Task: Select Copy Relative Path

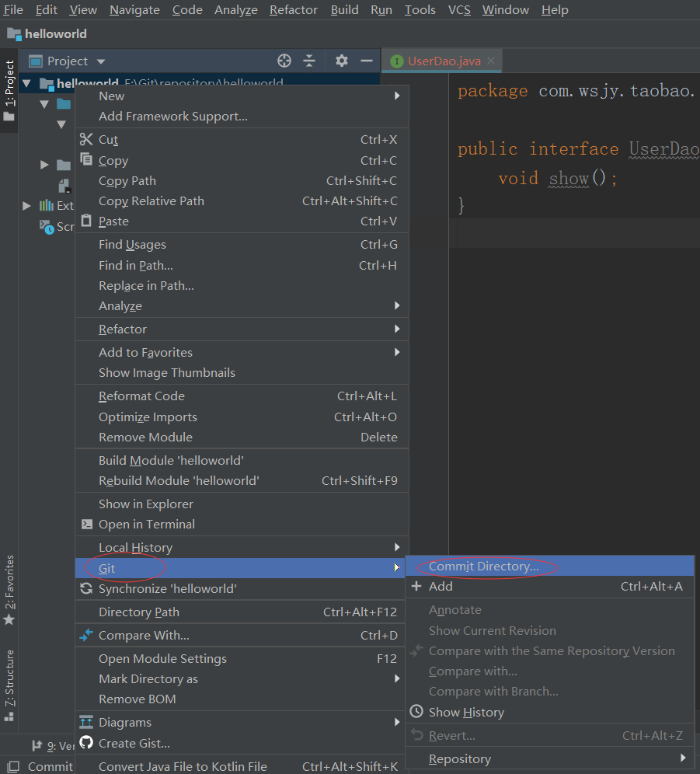Action: tap(242, 201)
